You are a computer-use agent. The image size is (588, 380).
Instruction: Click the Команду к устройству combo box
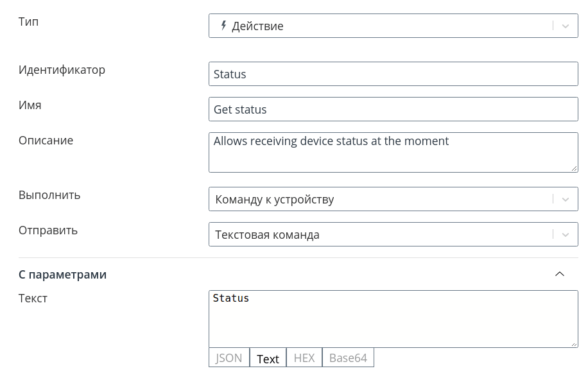393,199
